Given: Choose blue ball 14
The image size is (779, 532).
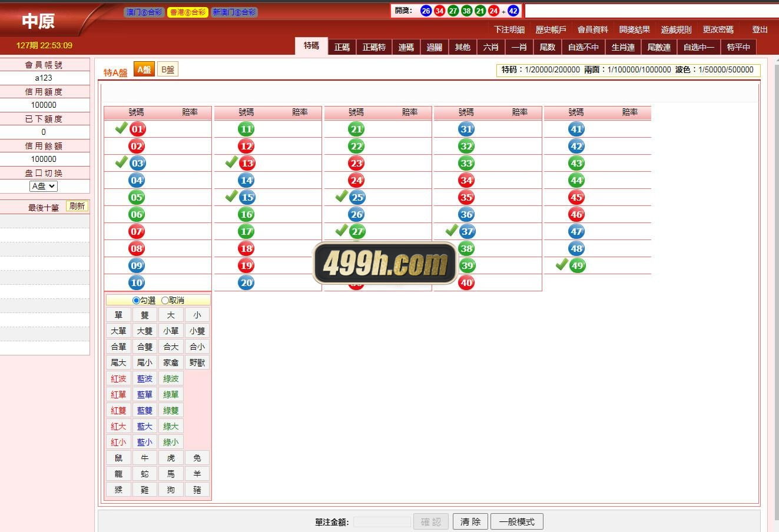Looking at the screenshot, I should tap(247, 180).
